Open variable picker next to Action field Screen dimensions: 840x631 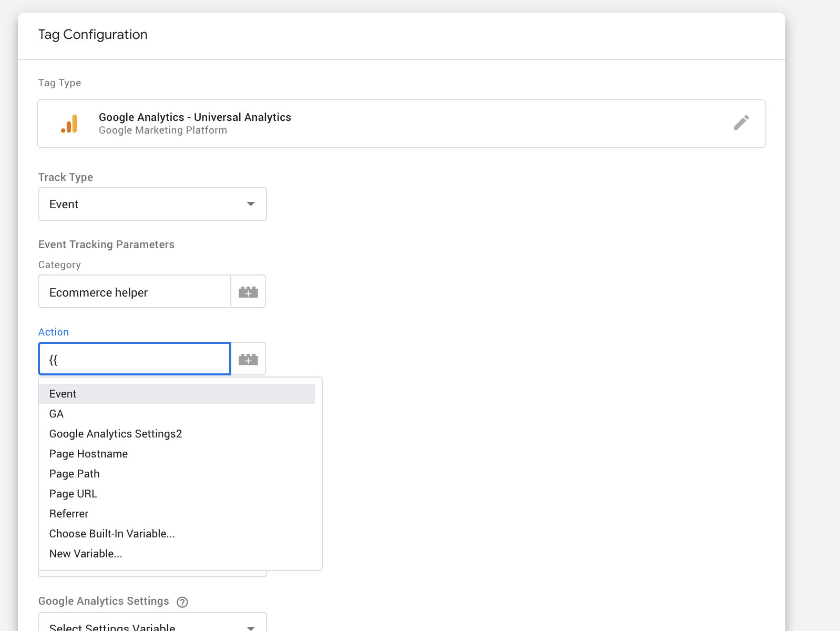pos(248,359)
